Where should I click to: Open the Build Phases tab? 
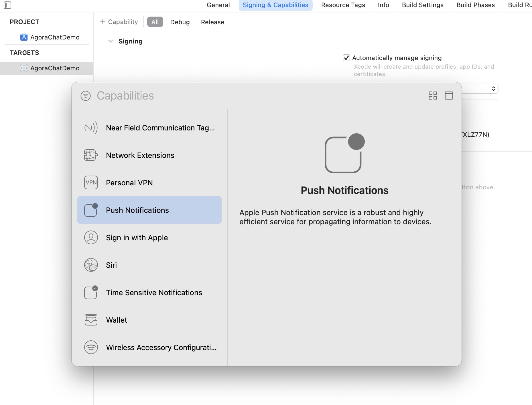coord(476,5)
